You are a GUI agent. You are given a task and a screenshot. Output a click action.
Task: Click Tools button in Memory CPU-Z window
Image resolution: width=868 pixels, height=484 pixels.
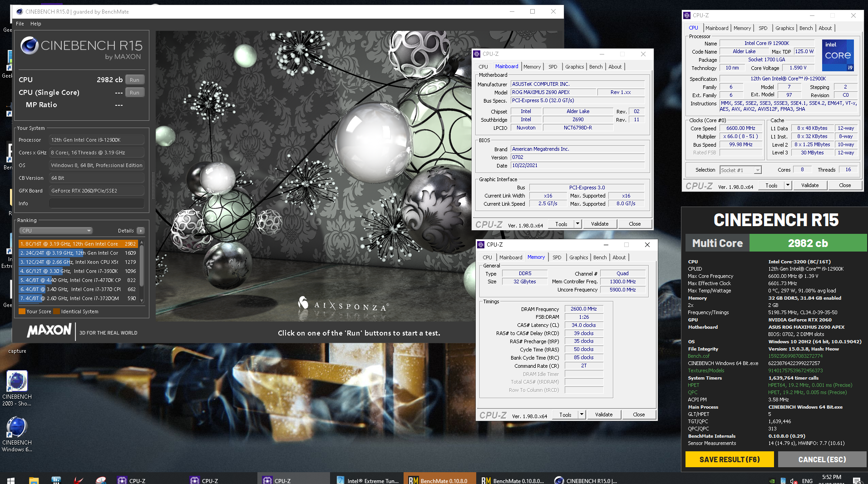[565, 415]
